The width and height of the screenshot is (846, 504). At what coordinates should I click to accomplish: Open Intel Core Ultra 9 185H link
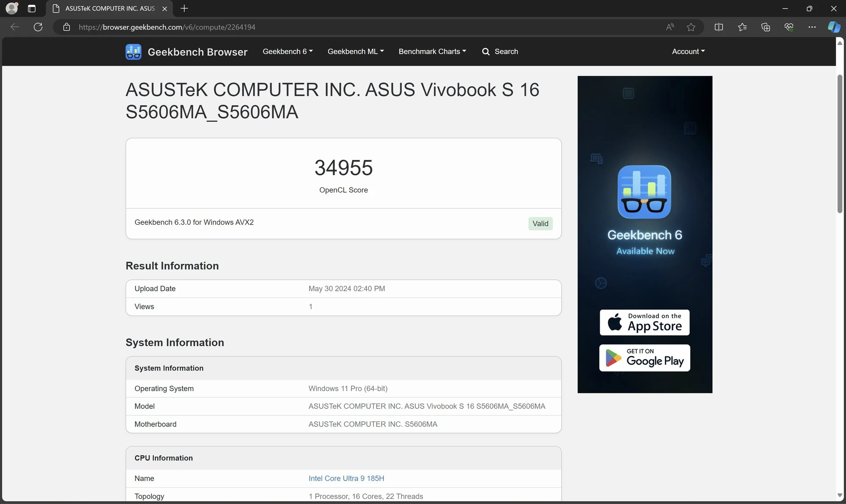coord(346,478)
